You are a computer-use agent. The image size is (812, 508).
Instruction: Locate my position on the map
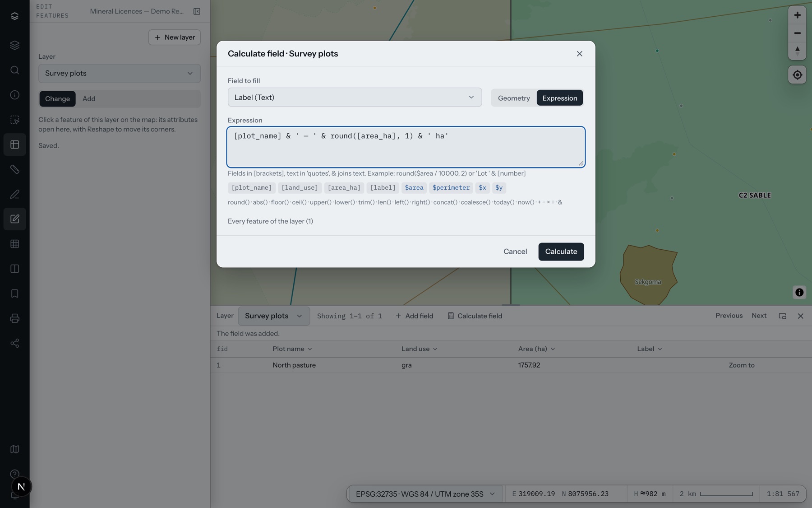[x=797, y=75]
